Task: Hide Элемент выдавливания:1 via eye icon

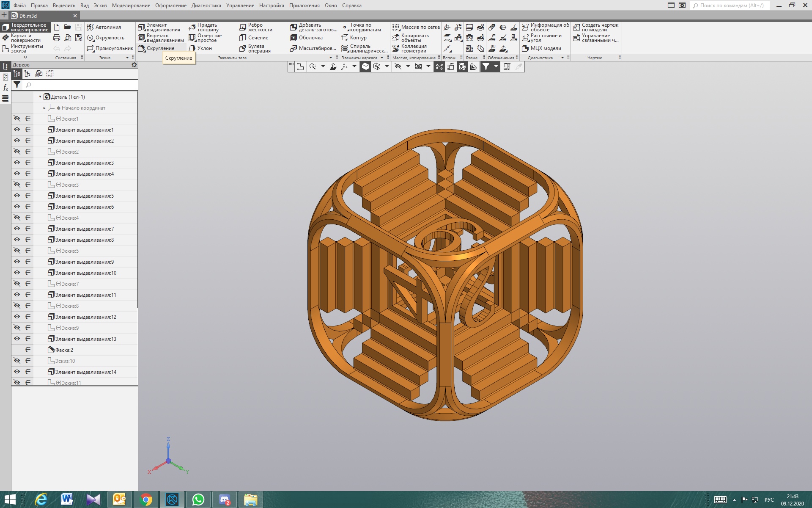Action: pyautogui.click(x=17, y=130)
